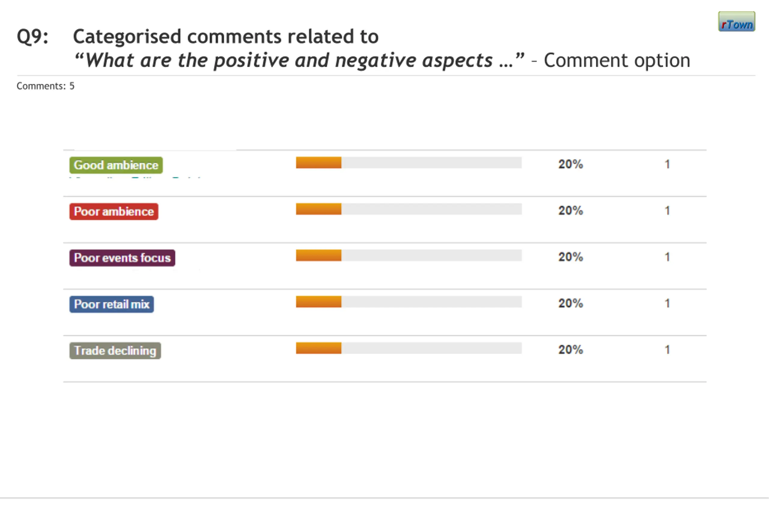
Task: Click the 20% value for Poor ambience
Action: 570,211
